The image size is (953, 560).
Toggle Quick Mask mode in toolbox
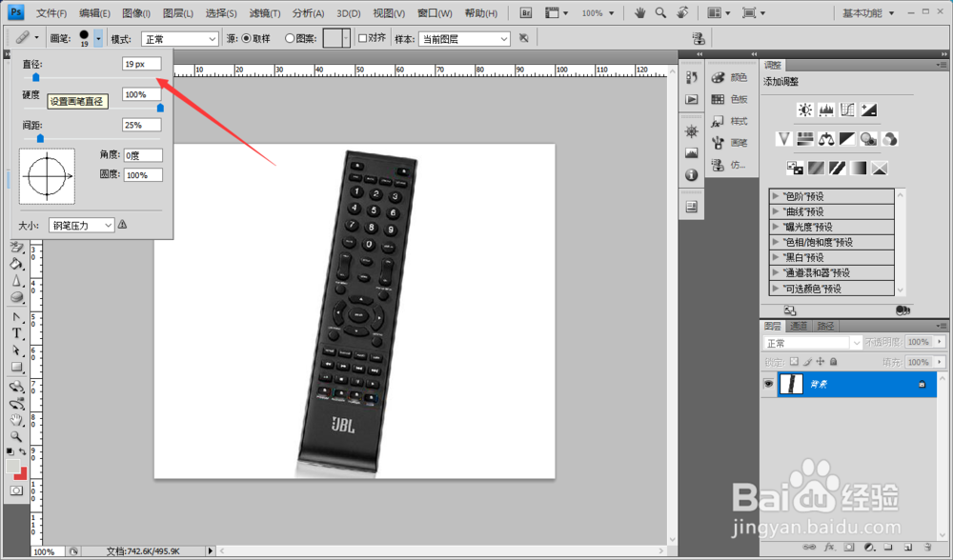click(16, 490)
